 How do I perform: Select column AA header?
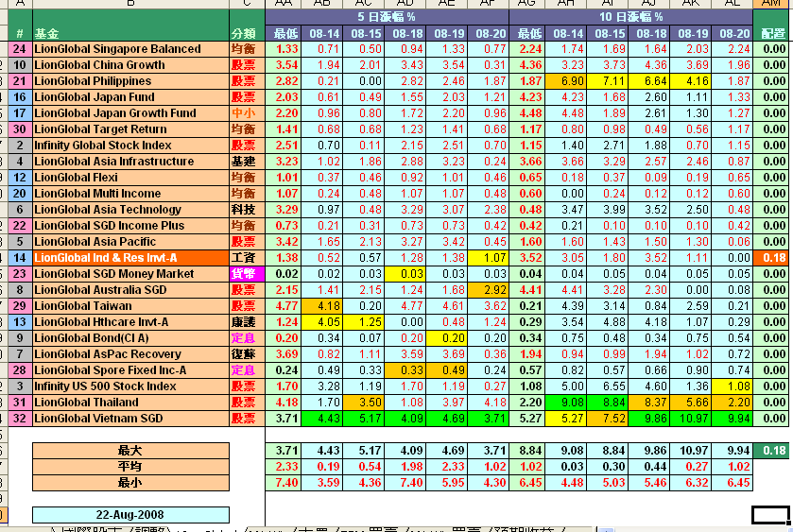[284, 5]
